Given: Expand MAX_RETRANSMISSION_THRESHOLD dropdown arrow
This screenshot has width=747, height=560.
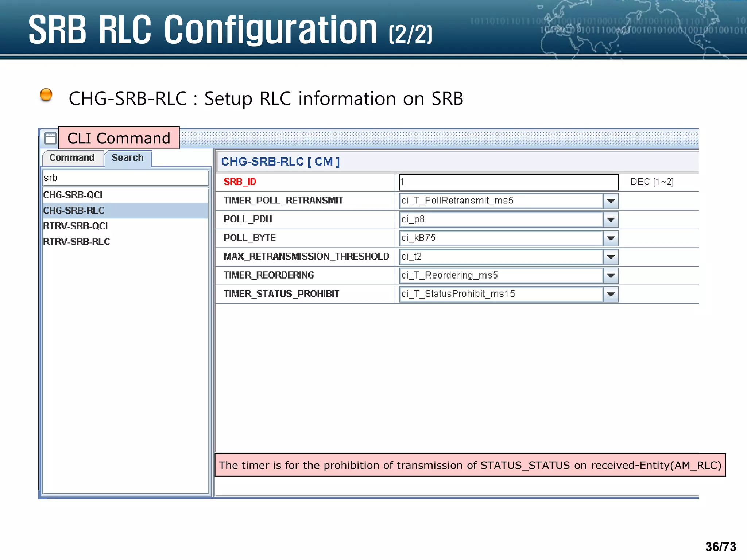Looking at the screenshot, I should [611, 257].
